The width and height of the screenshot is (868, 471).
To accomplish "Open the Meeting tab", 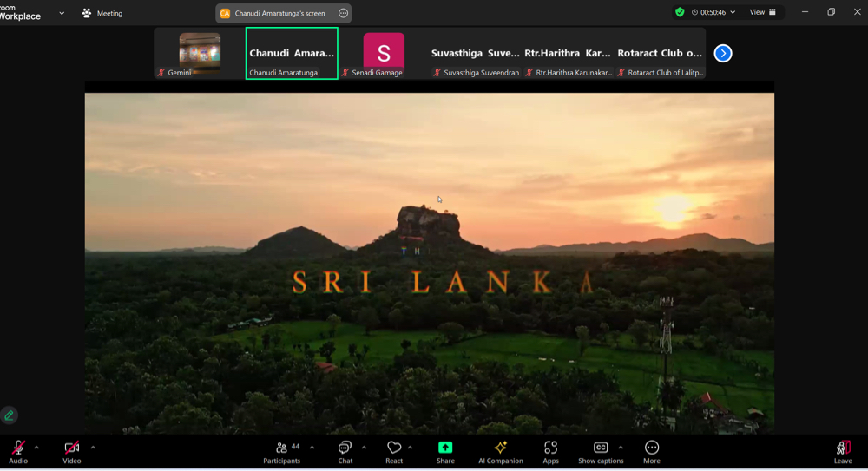I will (x=102, y=13).
